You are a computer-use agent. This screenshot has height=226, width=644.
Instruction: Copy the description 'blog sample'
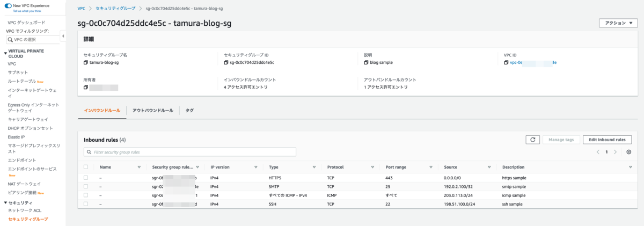366,62
